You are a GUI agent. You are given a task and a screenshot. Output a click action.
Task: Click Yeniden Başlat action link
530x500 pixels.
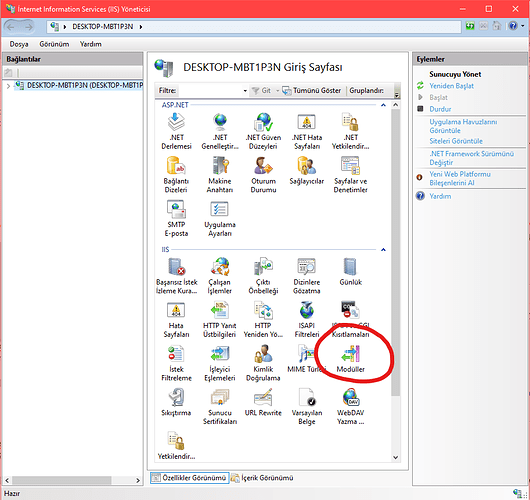tap(451, 86)
